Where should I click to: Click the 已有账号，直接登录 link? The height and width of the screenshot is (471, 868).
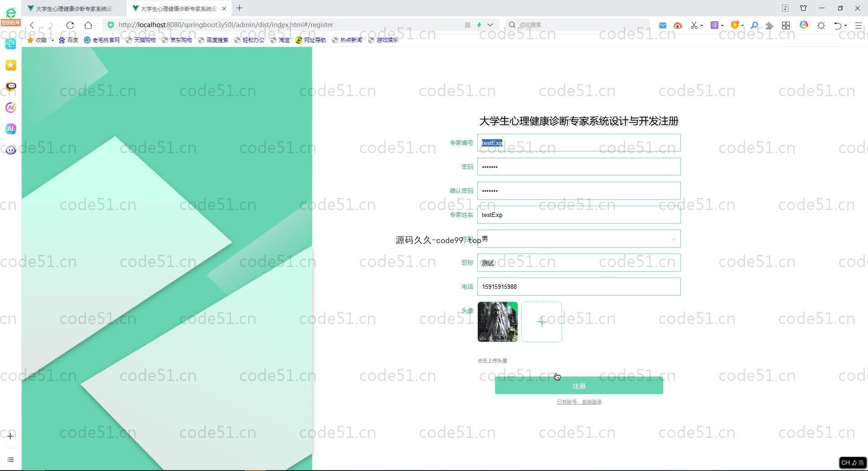(x=579, y=402)
